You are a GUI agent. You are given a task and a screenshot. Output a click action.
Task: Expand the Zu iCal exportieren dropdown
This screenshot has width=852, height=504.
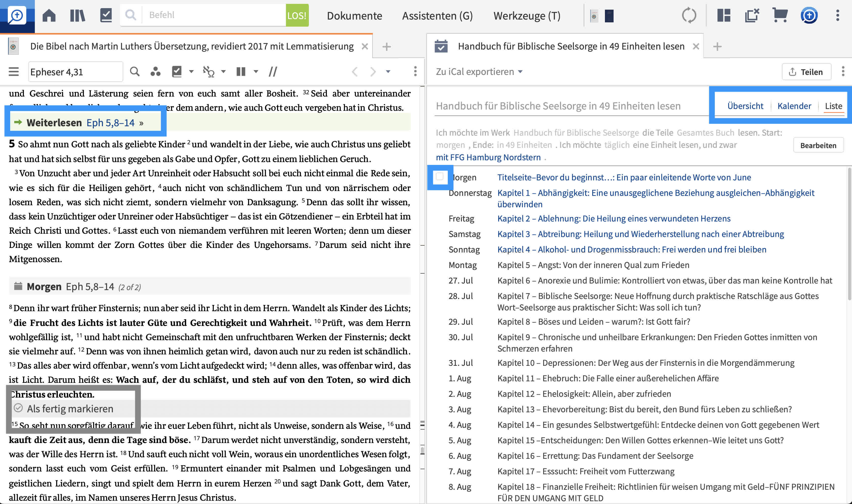(479, 72)
